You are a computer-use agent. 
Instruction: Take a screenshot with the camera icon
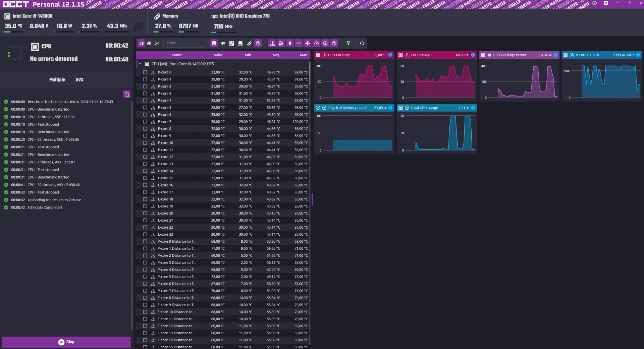606,3
